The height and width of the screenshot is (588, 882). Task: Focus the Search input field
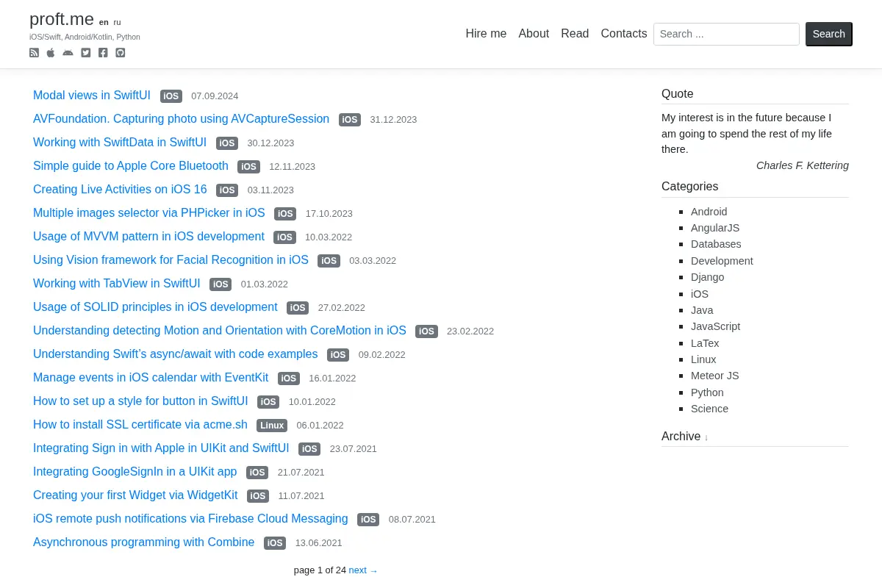point(726,34)
